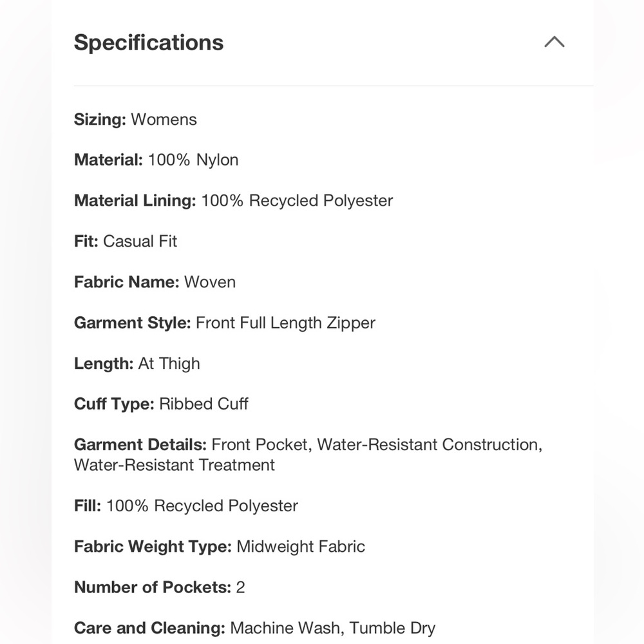Select the Length: At Thigh entry
The height and width of the screenshot is (644, 644).
[137, 363]
